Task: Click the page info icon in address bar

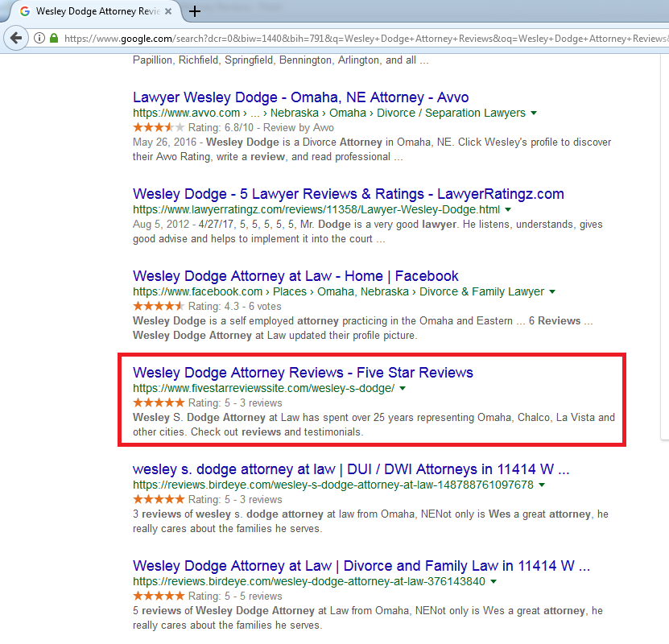Action: (39, 38)
